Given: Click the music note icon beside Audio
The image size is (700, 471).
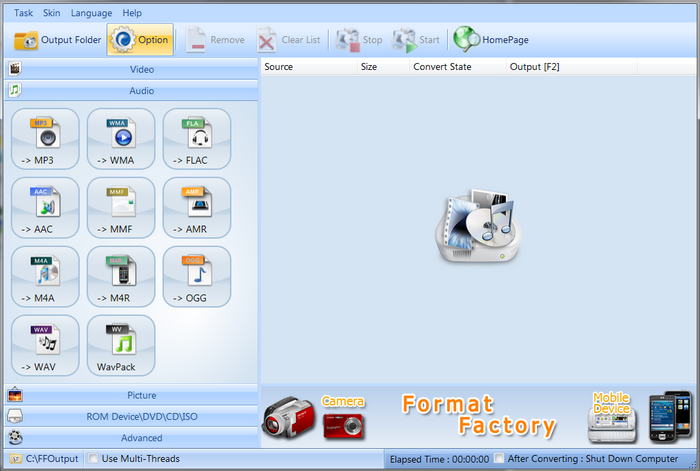Looking at the screenshot, I should point(15,90).
